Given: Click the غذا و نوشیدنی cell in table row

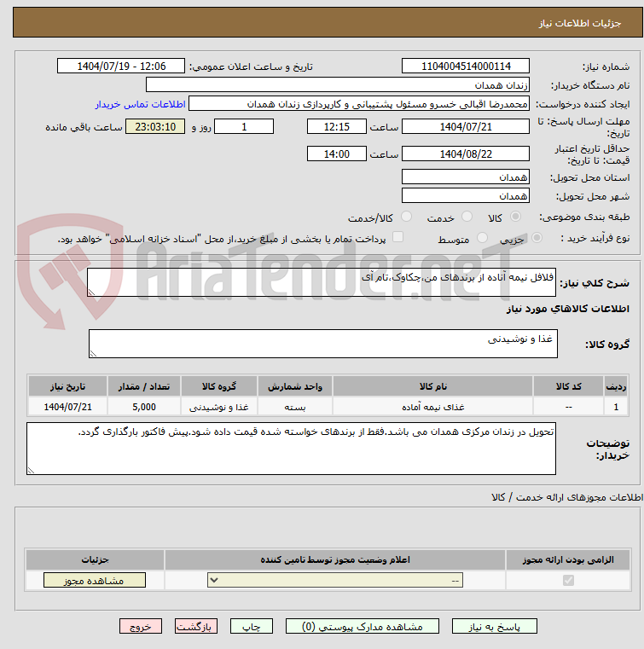Looking at the screenshot, I should [219, 407].
